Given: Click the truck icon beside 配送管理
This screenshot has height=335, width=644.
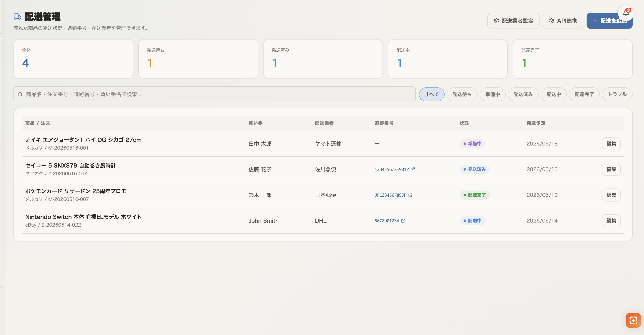Looking at the screenshot, I should pyautogui.click(x=17, y=17).
